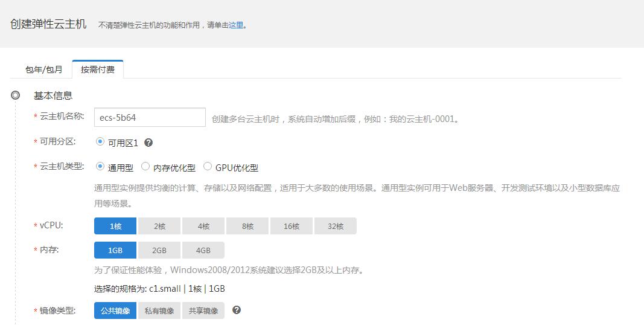Select the 可用区1 radio button
The height and width of the screenshot is (325, 644).
[x=100, y=142]
